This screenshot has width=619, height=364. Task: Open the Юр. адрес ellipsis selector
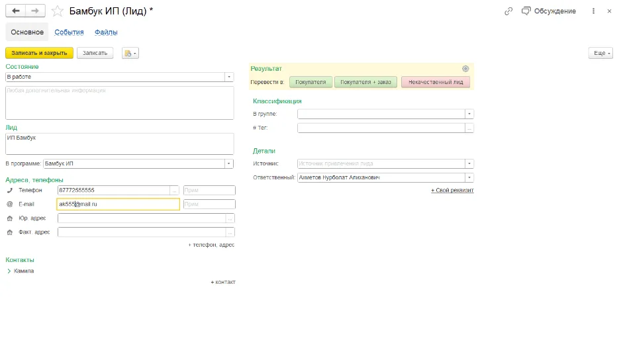click(230, 218)
